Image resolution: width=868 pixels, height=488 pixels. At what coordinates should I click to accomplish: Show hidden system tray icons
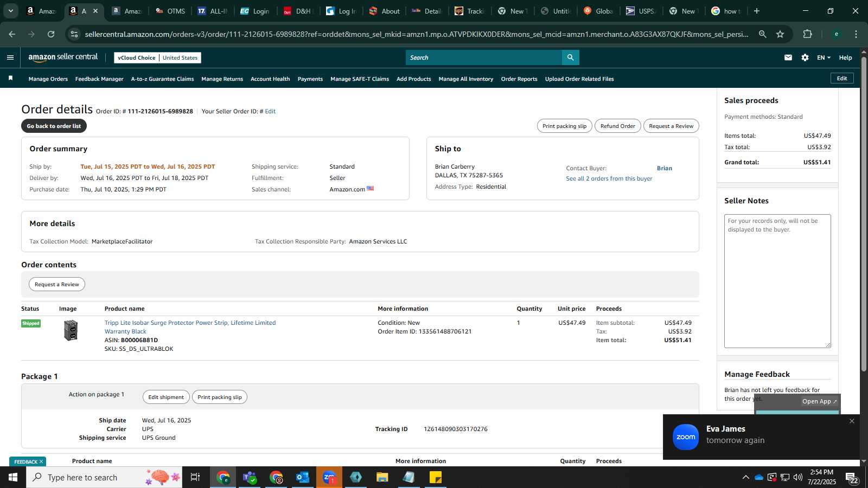(x=746, y=477)
